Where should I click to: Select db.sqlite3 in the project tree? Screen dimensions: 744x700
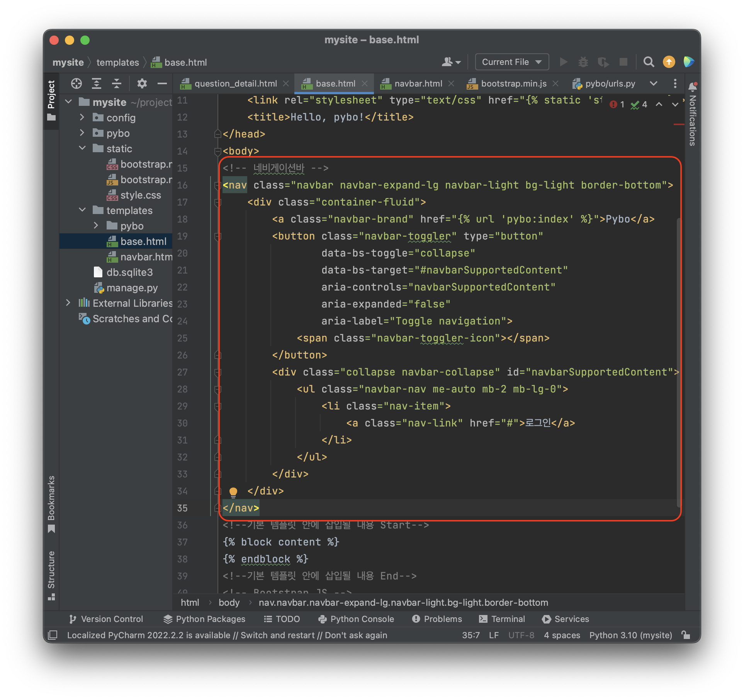click(129, 272)
